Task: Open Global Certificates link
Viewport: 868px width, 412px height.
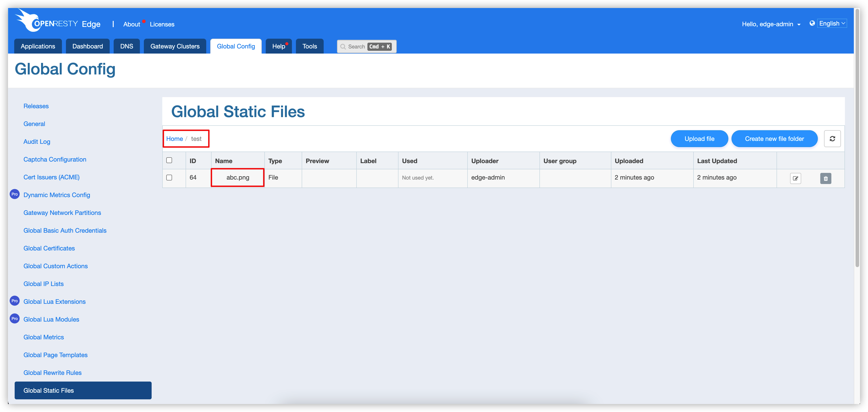Action: pyautogui.click(x=49, y=248)
